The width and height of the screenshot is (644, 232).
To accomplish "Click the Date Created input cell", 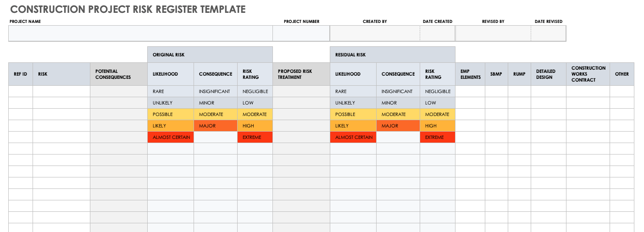I will [437, 33].
